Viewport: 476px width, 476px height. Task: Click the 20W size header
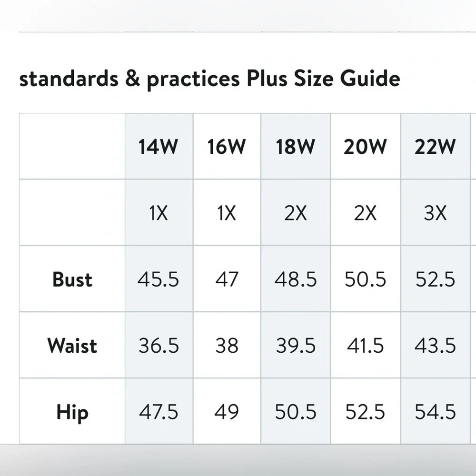365,147
